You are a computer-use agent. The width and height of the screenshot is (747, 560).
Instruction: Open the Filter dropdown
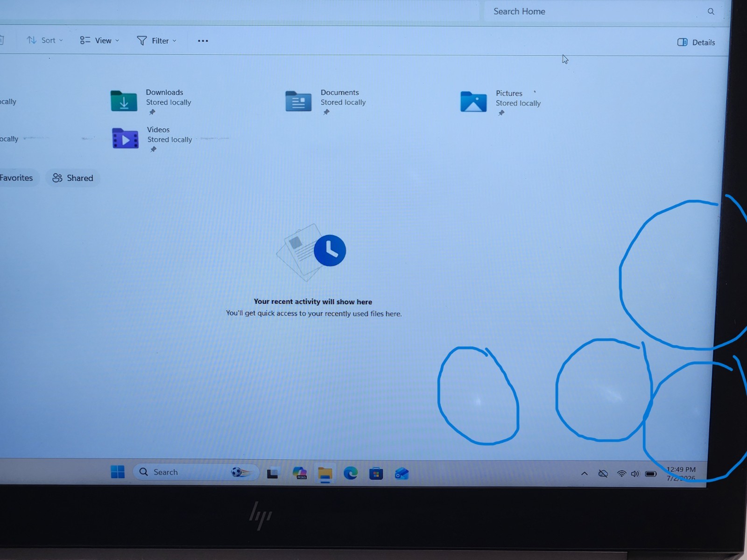[156, 41]
